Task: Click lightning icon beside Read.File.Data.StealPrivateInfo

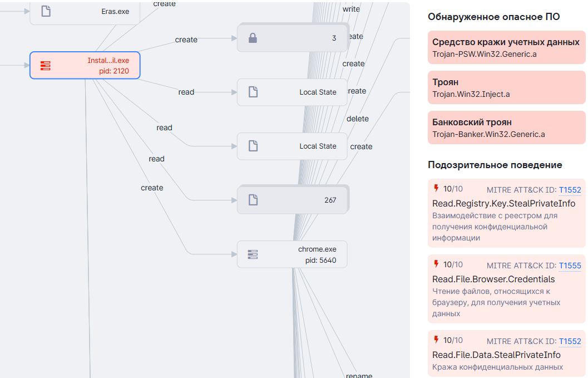Action: pyautogui.click(x=436, y=340)
